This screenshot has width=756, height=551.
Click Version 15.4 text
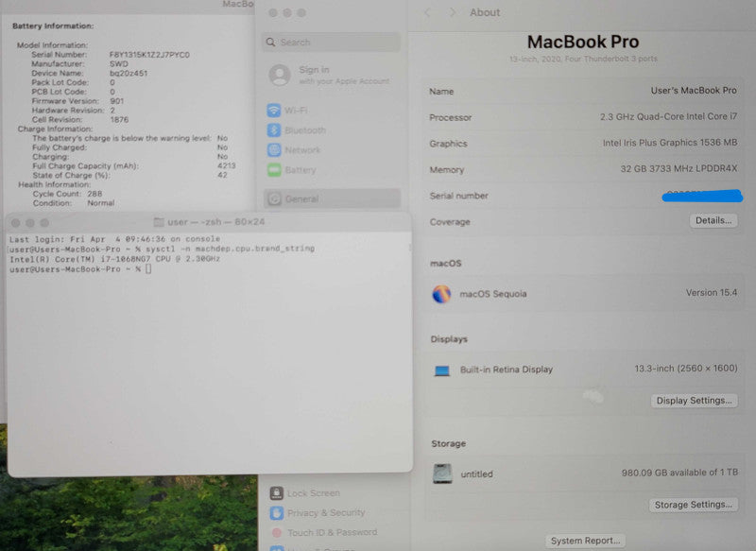712,293
